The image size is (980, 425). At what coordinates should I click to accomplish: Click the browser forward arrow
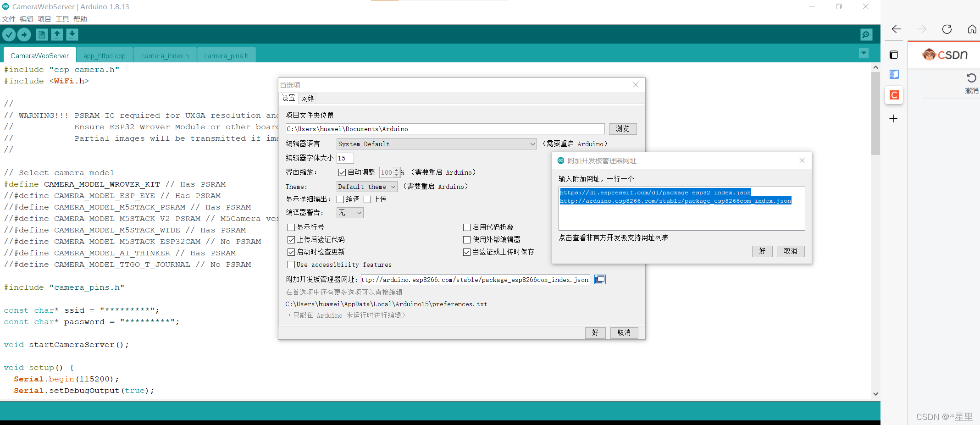(922, 29)
